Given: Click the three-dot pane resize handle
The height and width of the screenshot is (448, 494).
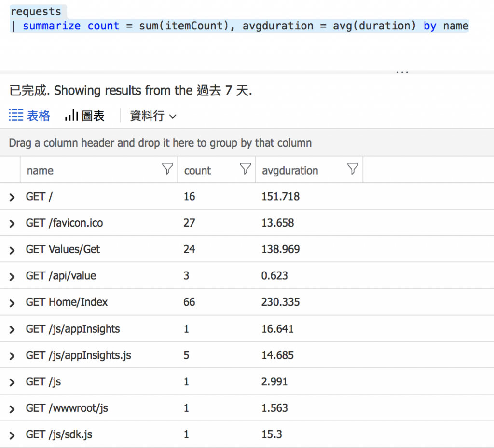Looking at the screenshot, I should [x=402, y=72].
